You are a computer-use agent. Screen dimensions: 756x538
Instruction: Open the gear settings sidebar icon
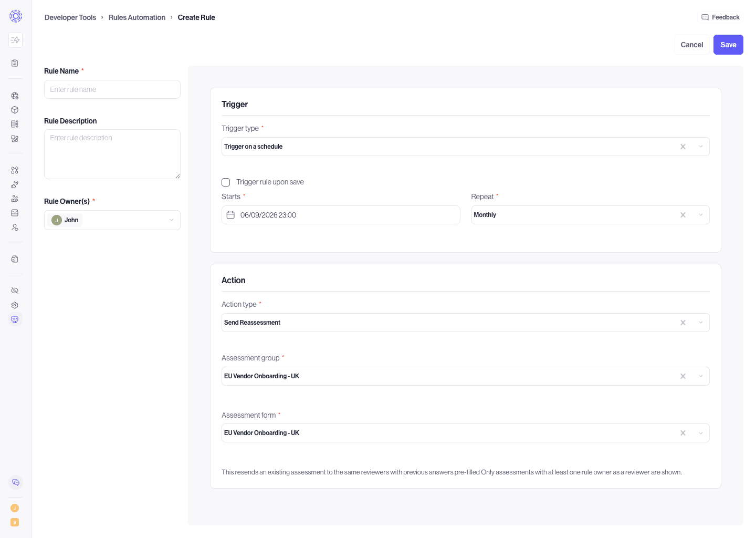(x=15, y=305)
